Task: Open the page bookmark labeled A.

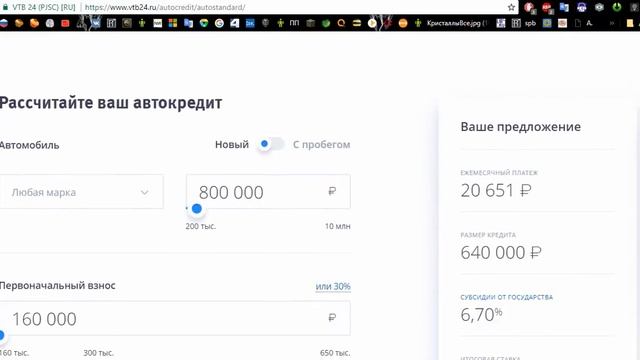Action: [583, 23]
